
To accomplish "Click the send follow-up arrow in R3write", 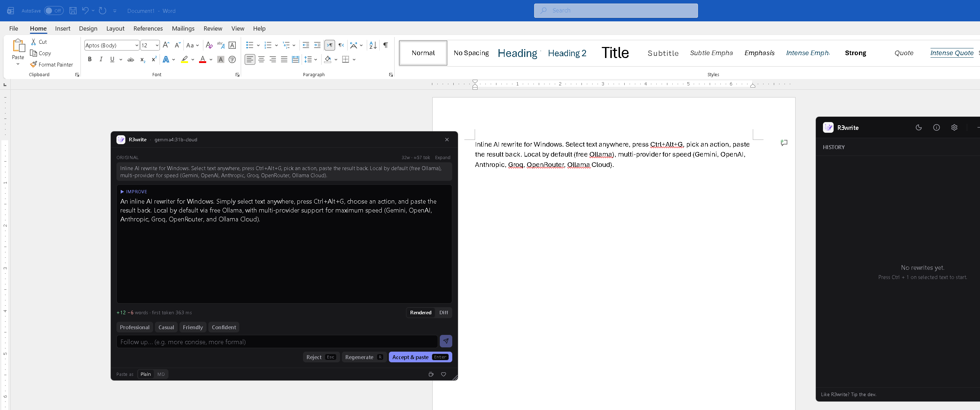I will [446, 341].
